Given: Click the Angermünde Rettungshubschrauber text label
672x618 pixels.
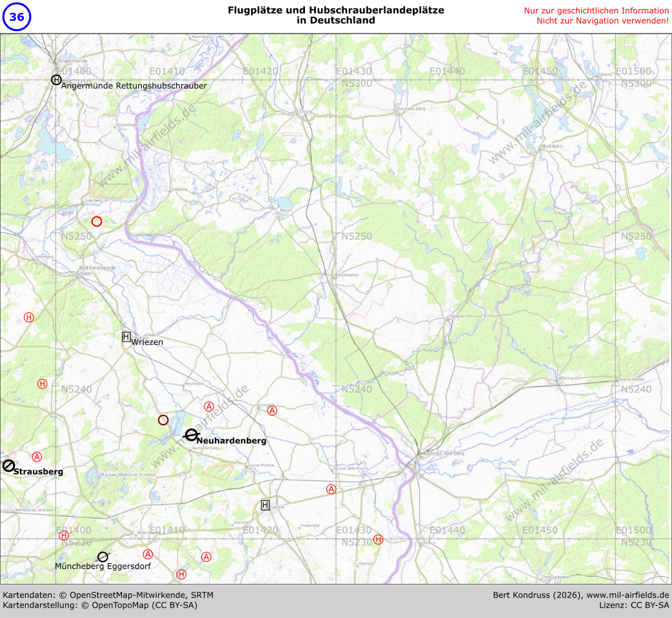Looking at the screenshot, I should pos(134,86).
